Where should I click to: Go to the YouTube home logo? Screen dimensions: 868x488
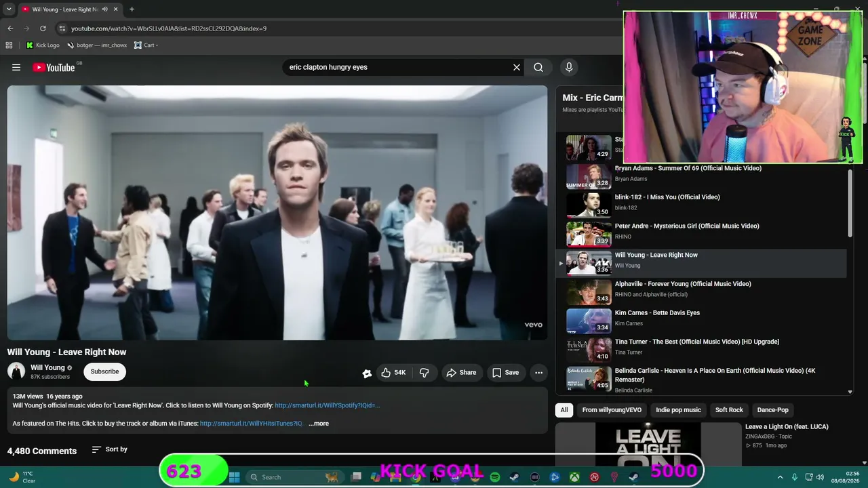[54, 67]
